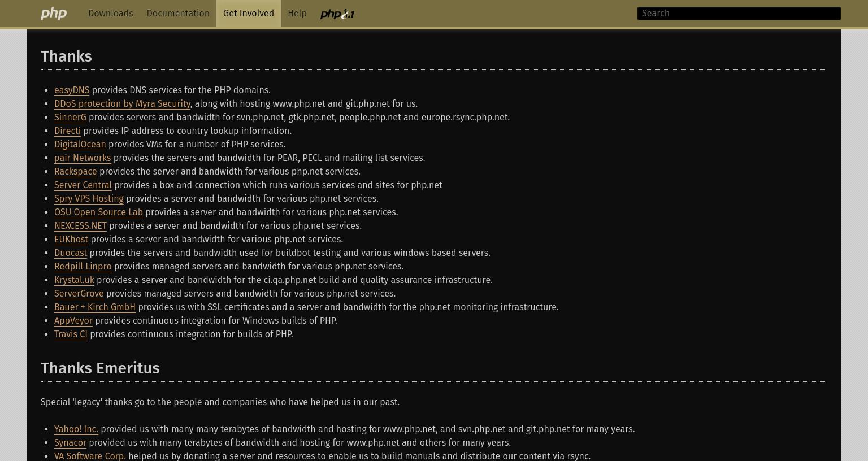This screenshot has width=868, height=461.
Task: Select the Get Involved tab
Action: [249, 14]
